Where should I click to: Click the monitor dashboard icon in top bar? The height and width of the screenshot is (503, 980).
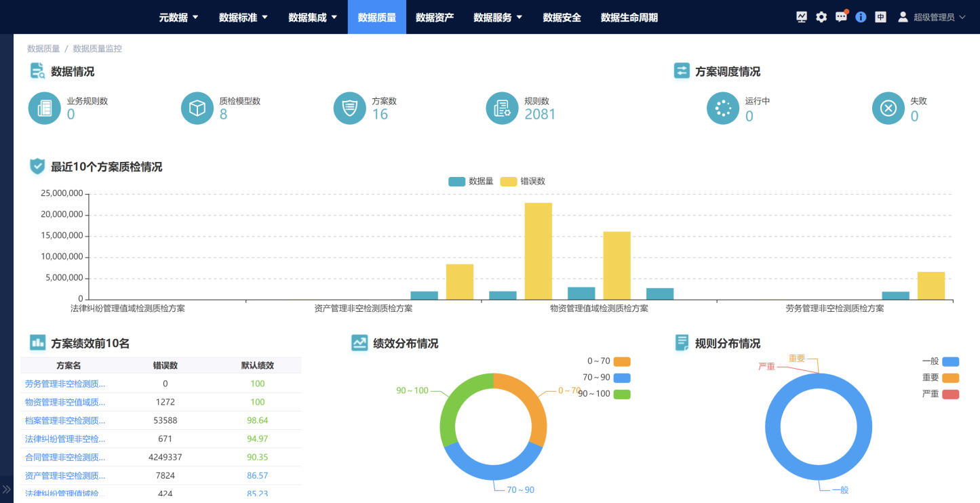(802, 17)
